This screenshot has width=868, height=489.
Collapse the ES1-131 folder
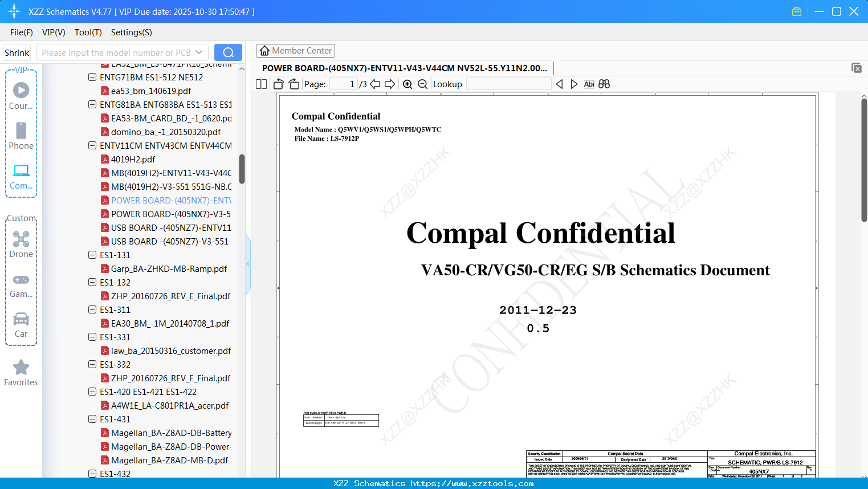pos(92,255)
